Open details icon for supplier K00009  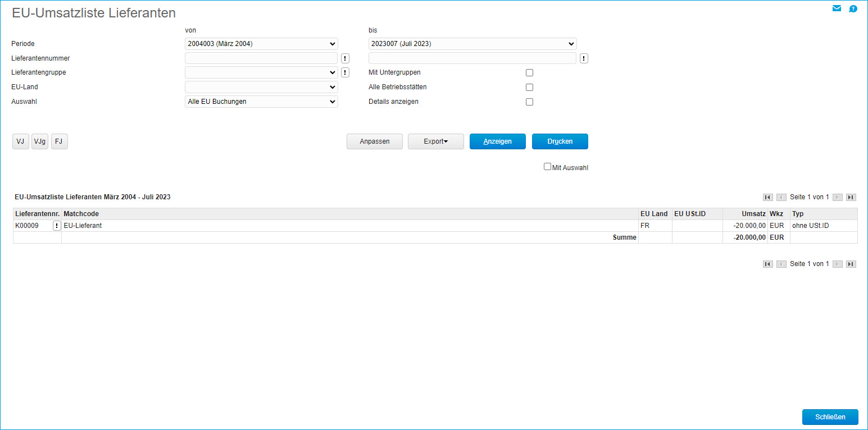[57, 226]
